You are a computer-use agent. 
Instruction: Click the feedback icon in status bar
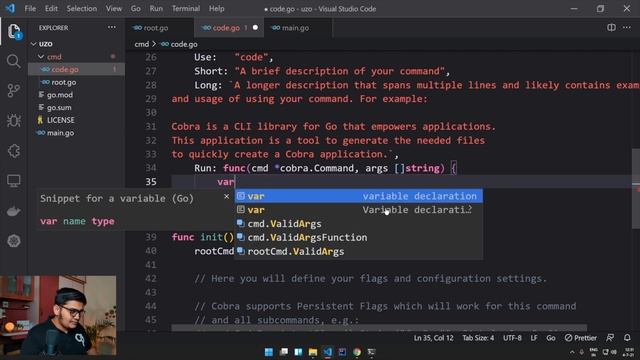click(610, 338)
